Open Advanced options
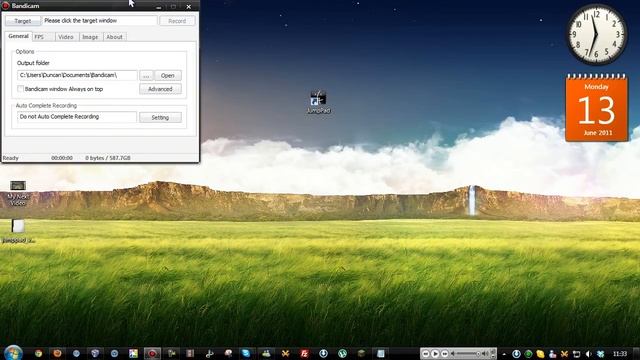The height and width of the screenshot is (360, 640). (x=160, y=89)
